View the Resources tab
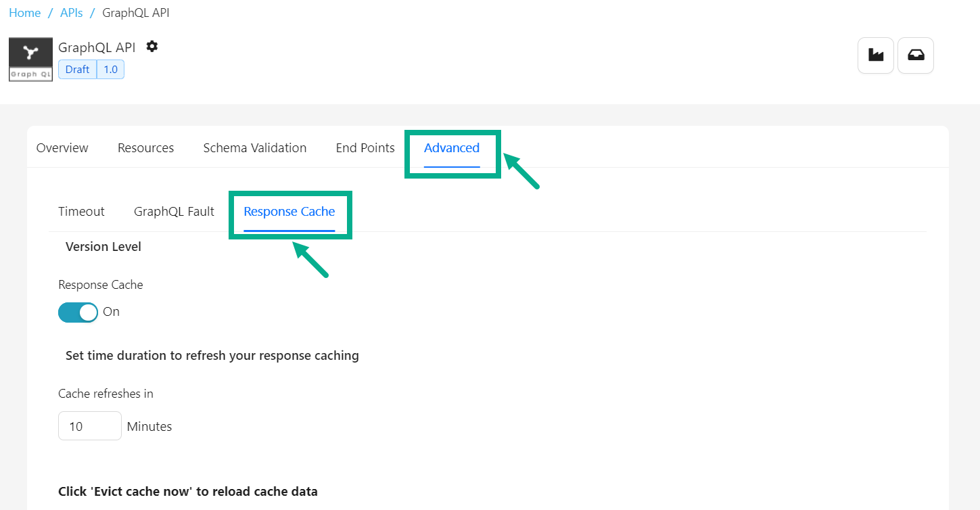 [145, 147]
